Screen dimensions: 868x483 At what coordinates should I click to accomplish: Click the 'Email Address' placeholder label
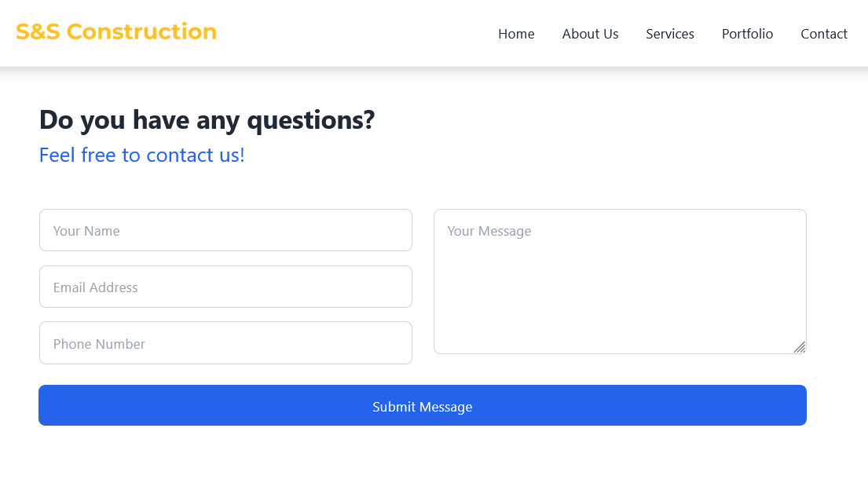click(95, 287)
